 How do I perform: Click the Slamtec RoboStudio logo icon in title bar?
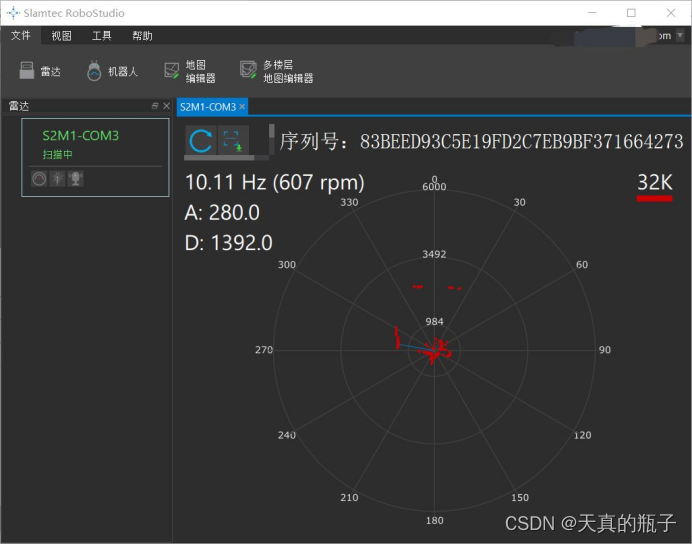(13, 13)
